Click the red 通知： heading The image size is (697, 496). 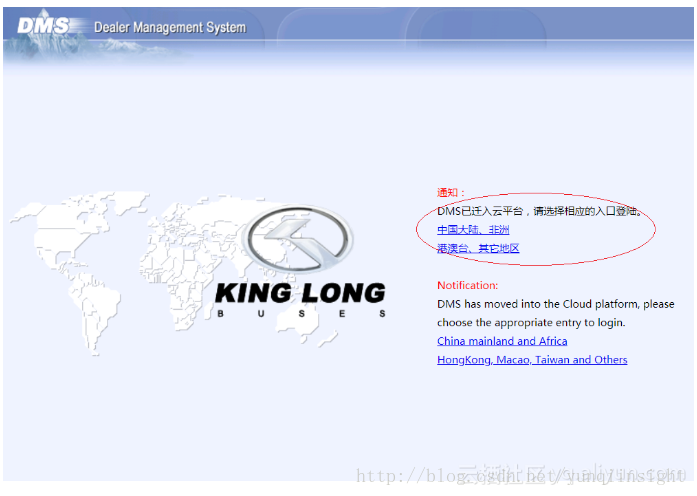[x=451, y=192]
